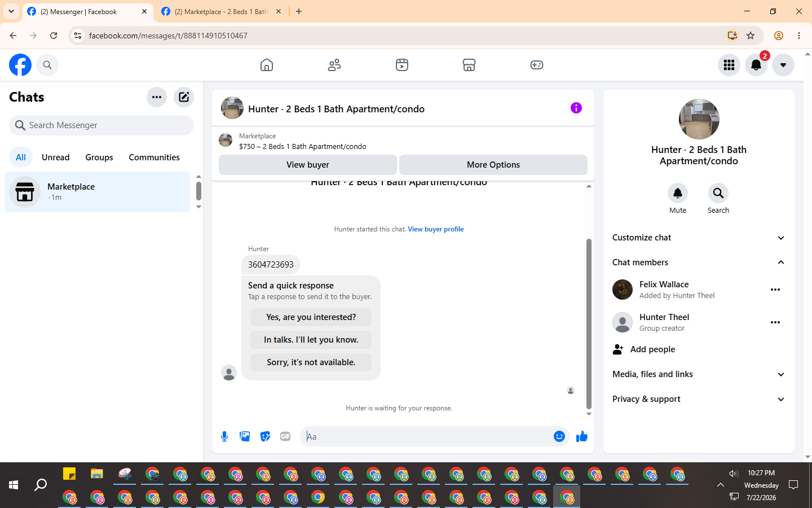This screenshot has width=812, height=508.
Task: Open the Windows Start menu
Action: 14,485
